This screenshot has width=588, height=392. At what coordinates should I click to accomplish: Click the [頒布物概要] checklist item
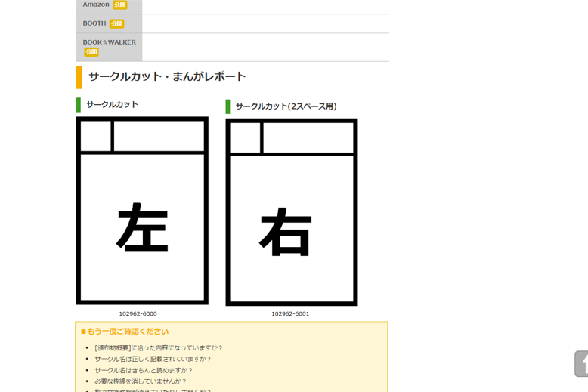[159, 348]
